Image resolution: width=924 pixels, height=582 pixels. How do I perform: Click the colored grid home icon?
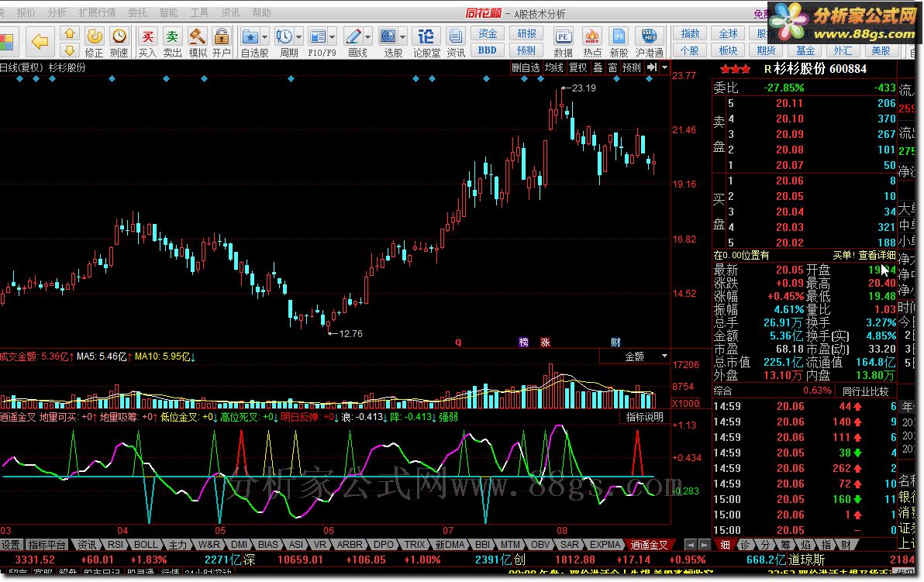click(x=6, y=43)
